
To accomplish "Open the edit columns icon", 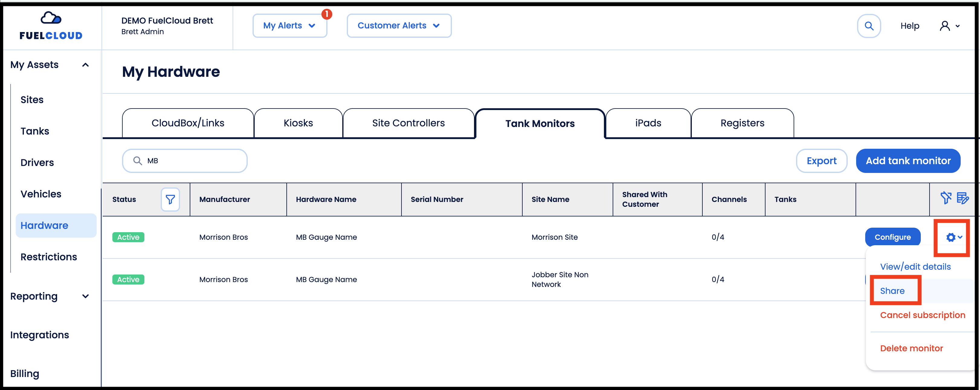I will [x=963, y=198].
